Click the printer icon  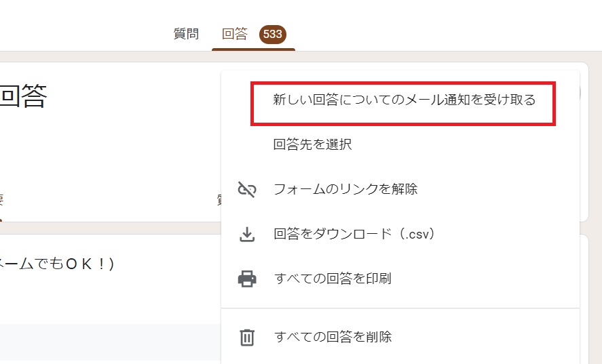point(247,279)
